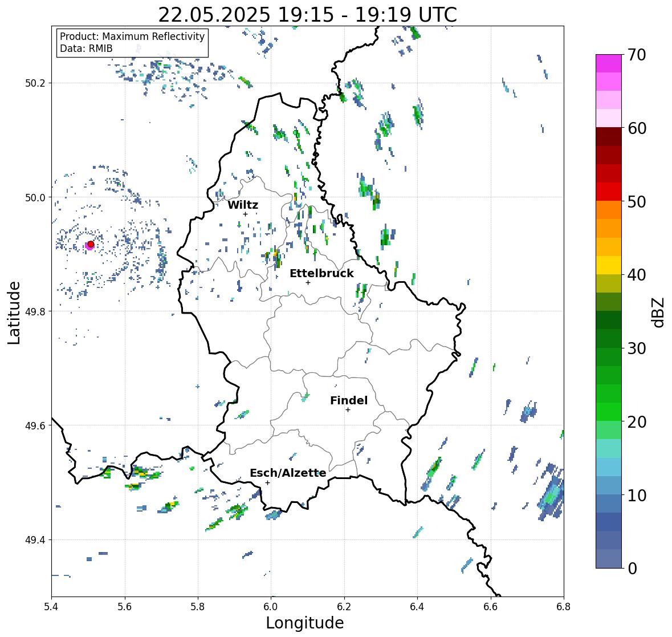Viewport: 672px width, 637px height.
Task: Click the magenta section of the colorbar
Action: (609, 63)
